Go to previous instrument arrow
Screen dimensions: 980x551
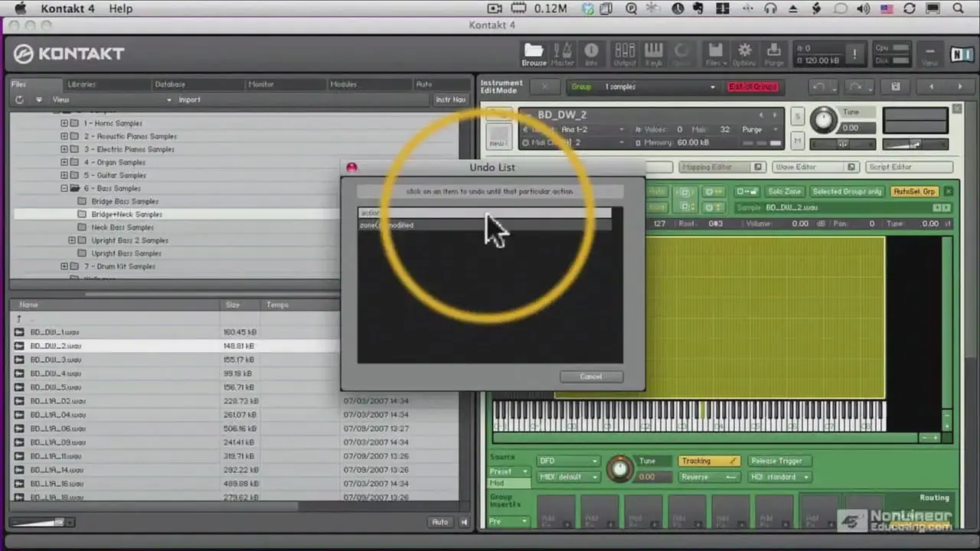932,86
